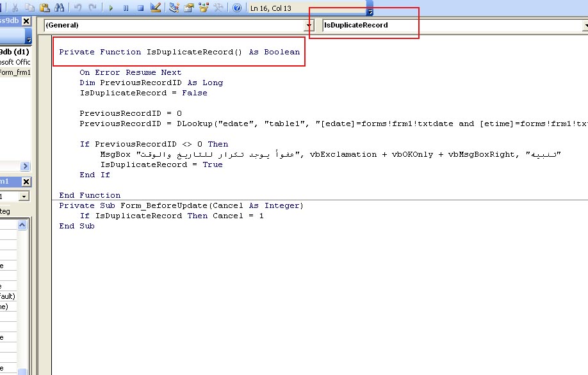
Task: Click the Break pause icon
Action: click(126, 8)
